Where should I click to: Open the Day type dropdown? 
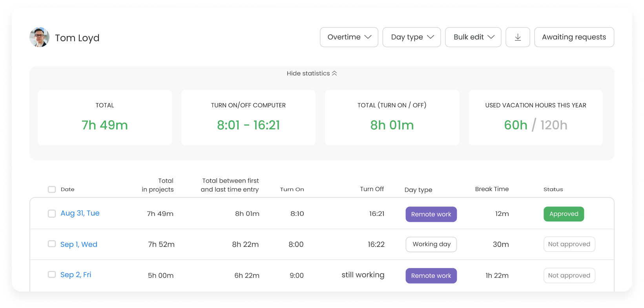pos(412,37)
